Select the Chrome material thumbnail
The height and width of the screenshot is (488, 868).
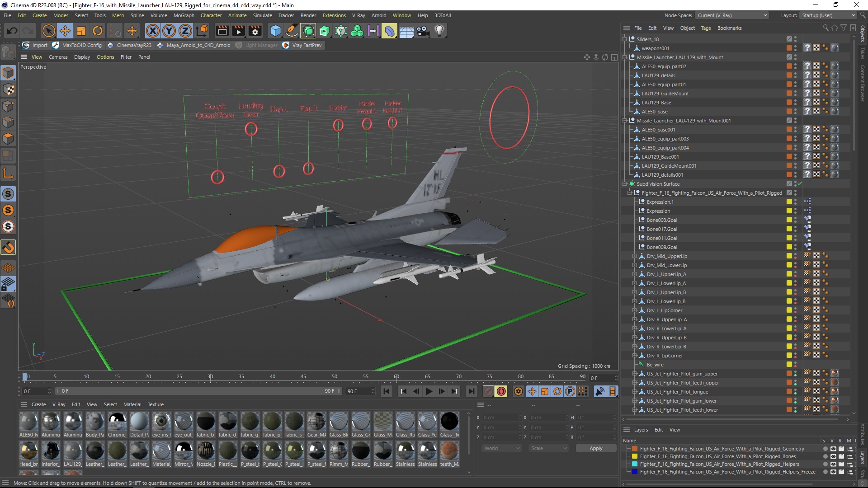point(117,425)
